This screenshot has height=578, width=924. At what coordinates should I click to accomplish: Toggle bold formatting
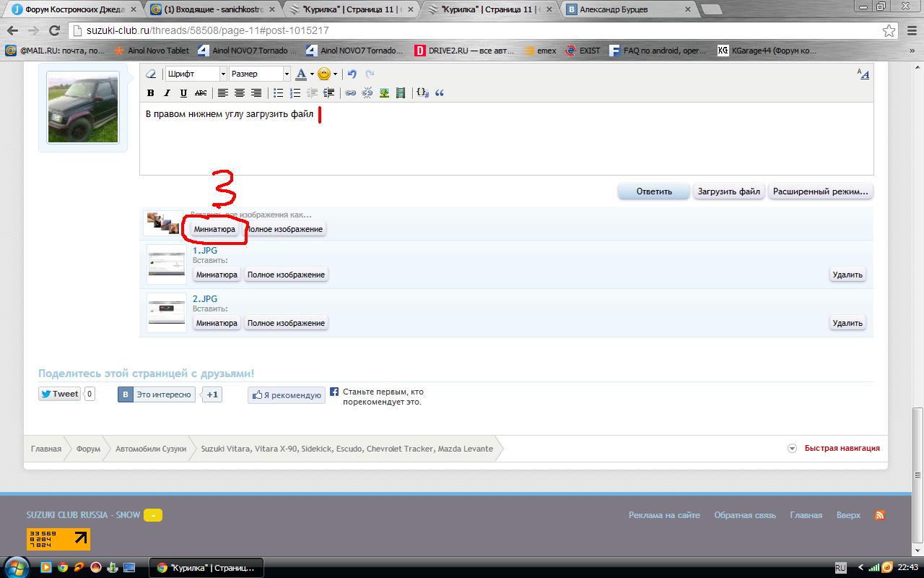pos(150,93)
